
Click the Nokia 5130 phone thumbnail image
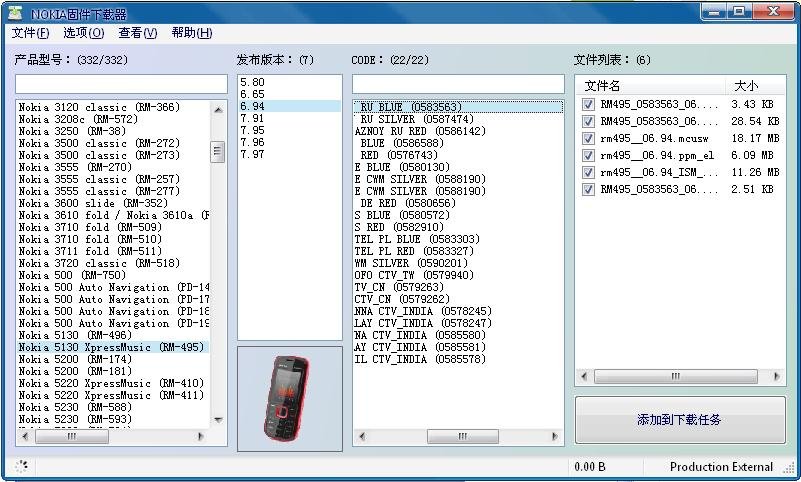(x=287, y=398)
